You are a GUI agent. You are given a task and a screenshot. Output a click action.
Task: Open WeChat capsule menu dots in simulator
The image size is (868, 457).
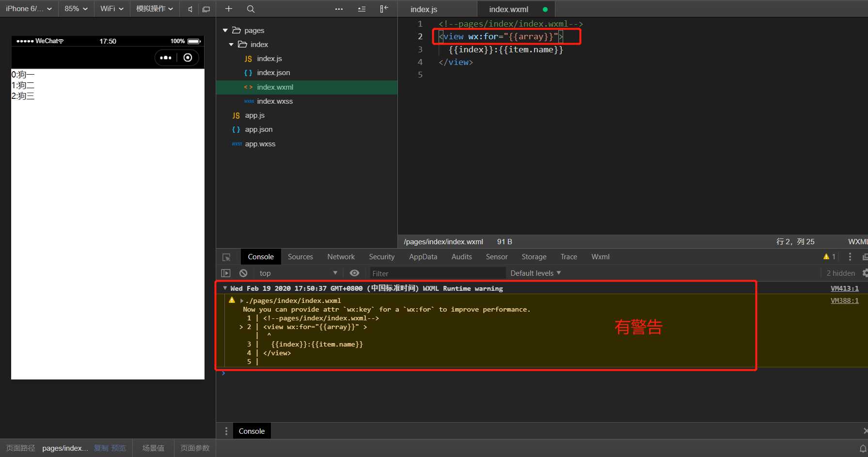pos(166,58)
